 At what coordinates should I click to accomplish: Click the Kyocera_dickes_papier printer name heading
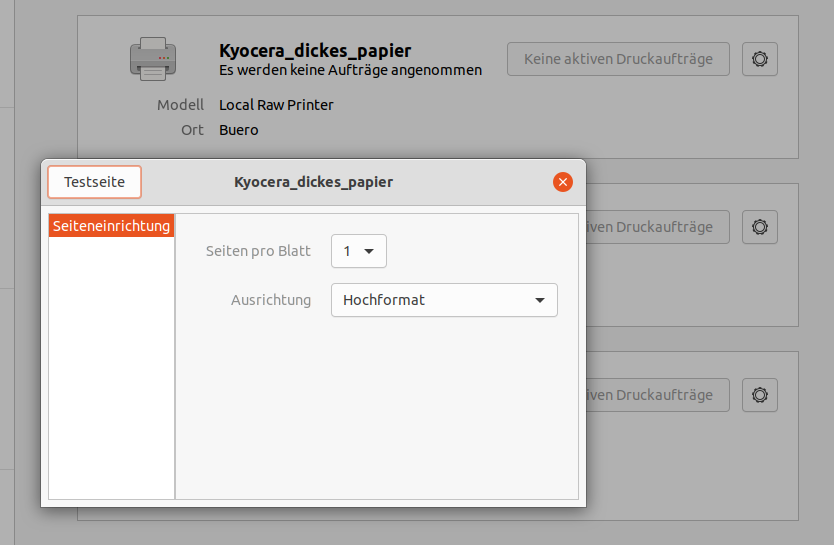(315, 51)
